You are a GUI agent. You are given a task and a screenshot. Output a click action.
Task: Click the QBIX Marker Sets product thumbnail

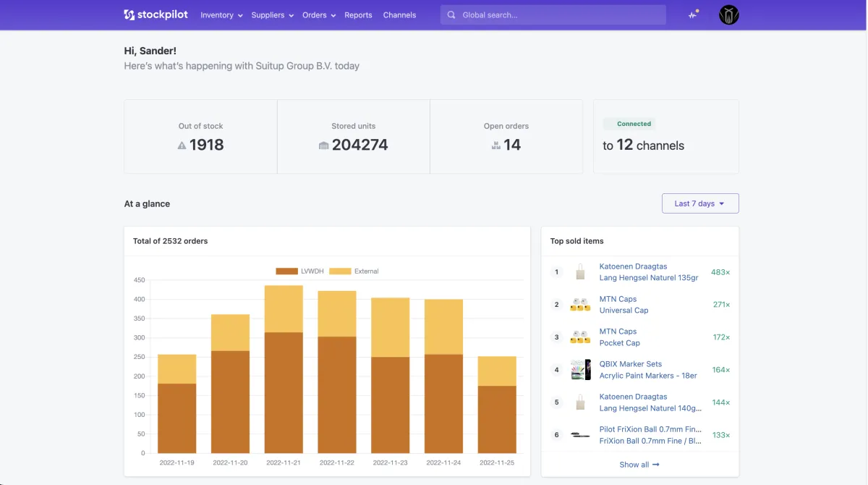[580, 370]
